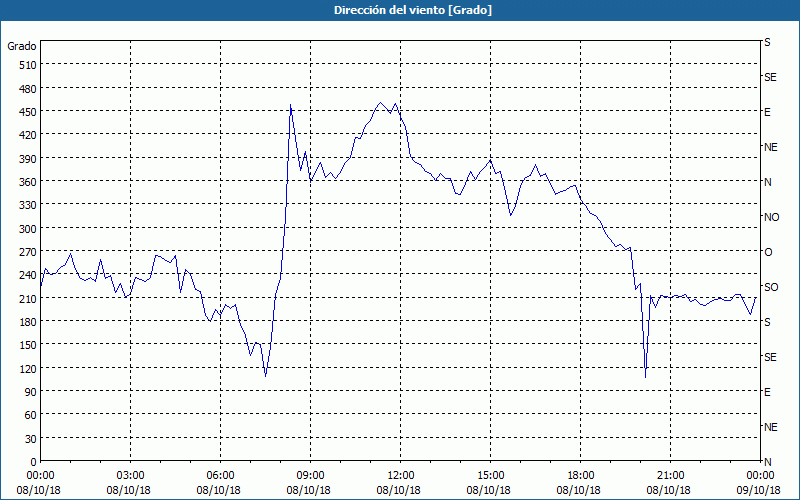This screenshot has height=500, width=800.
Task: Click the 'E' compass label aligned with 90
Action: [767, 392]
